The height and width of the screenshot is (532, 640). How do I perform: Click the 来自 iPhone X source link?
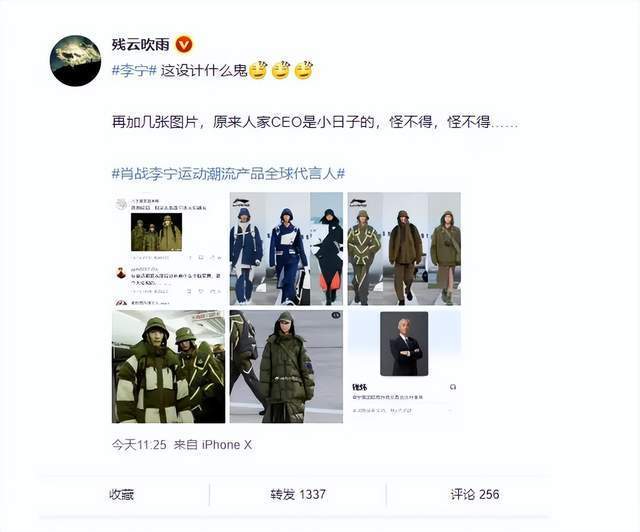pyautogui.click(x=213, y=445)
